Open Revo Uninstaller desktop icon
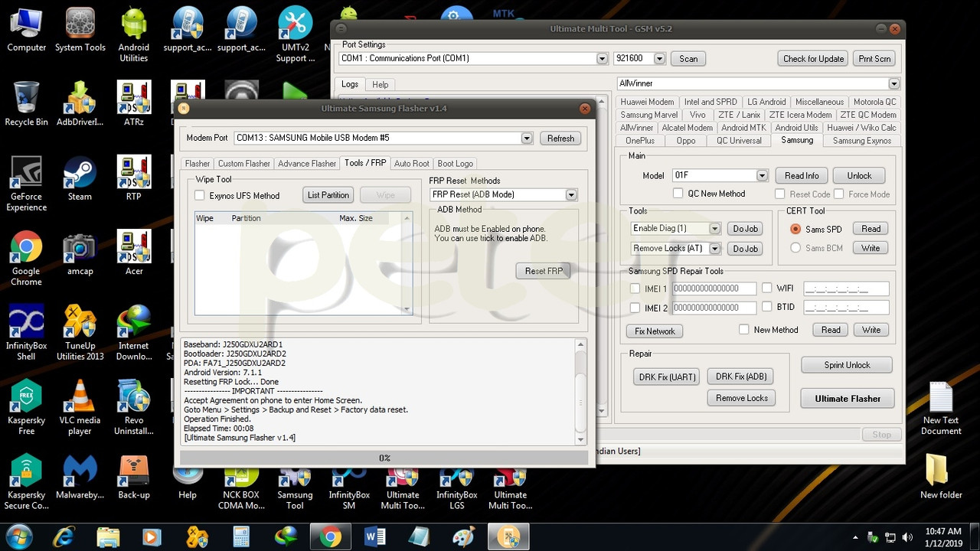This screenshot has height=551, width=980. point(133,407)
